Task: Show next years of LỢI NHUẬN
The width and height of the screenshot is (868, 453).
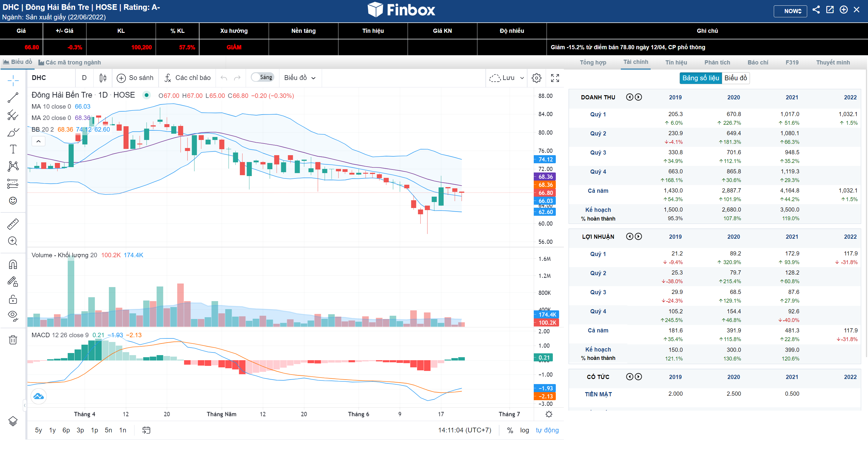Action: click(638, 236)
